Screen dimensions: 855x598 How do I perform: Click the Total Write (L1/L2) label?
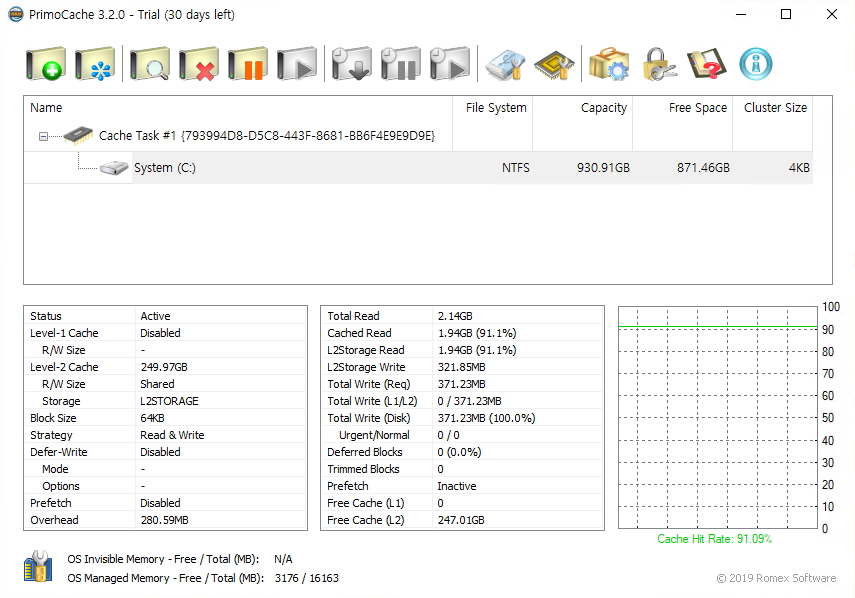[x=372, y=401]
